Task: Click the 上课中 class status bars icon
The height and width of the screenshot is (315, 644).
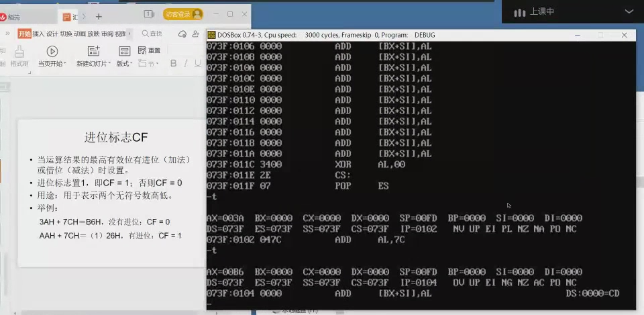Action: (x=519, y=13)
